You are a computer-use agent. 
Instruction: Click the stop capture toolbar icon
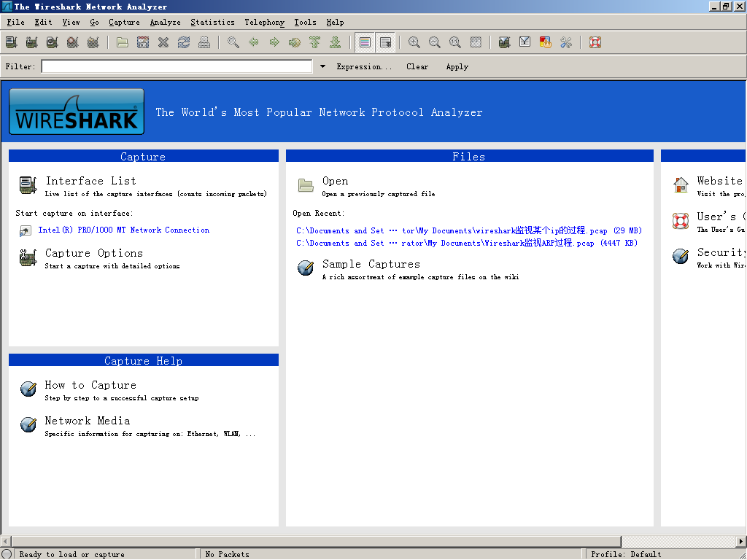pos(73,42)
